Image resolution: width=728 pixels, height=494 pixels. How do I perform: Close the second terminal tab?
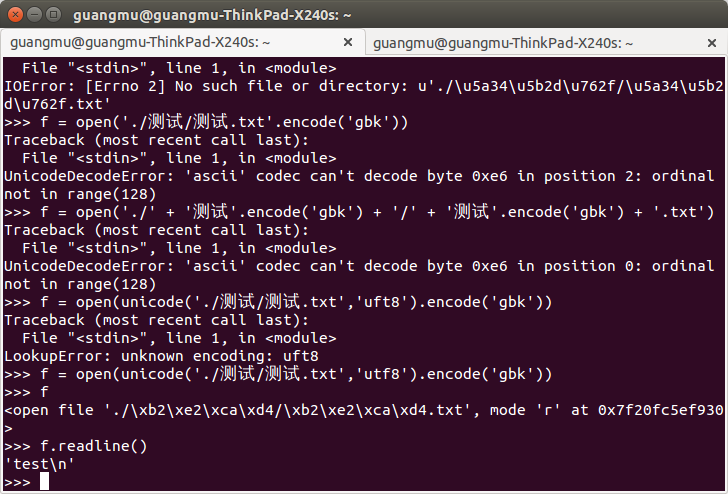pos(712,43)
